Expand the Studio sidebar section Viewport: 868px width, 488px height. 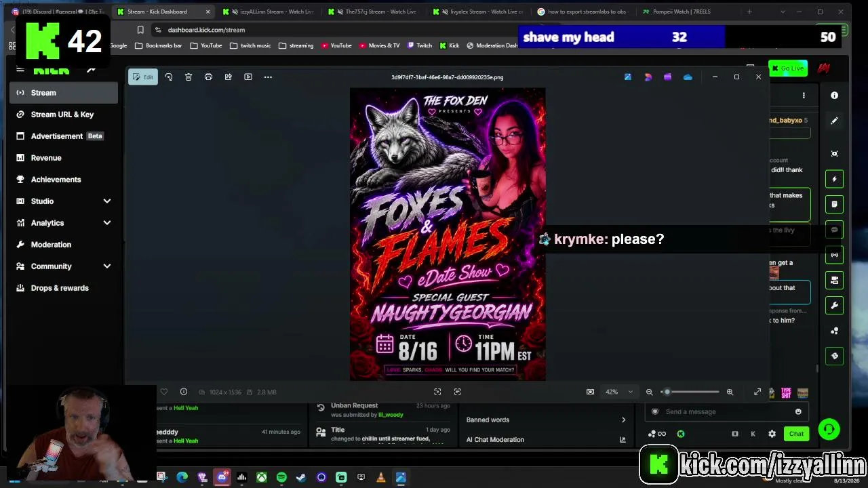pyautogui.click(x=64, y=201)
